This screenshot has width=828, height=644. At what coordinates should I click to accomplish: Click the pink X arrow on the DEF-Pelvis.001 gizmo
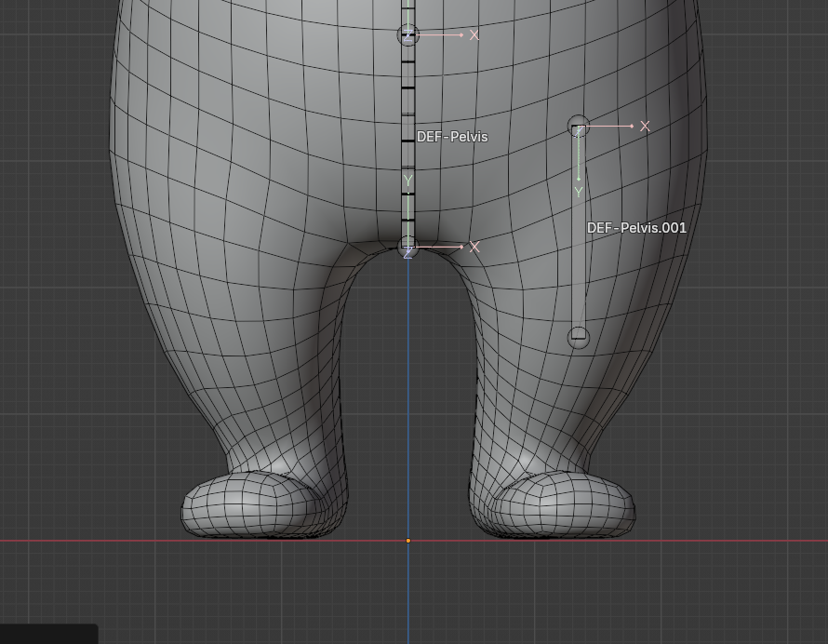(x=633, y=126)
